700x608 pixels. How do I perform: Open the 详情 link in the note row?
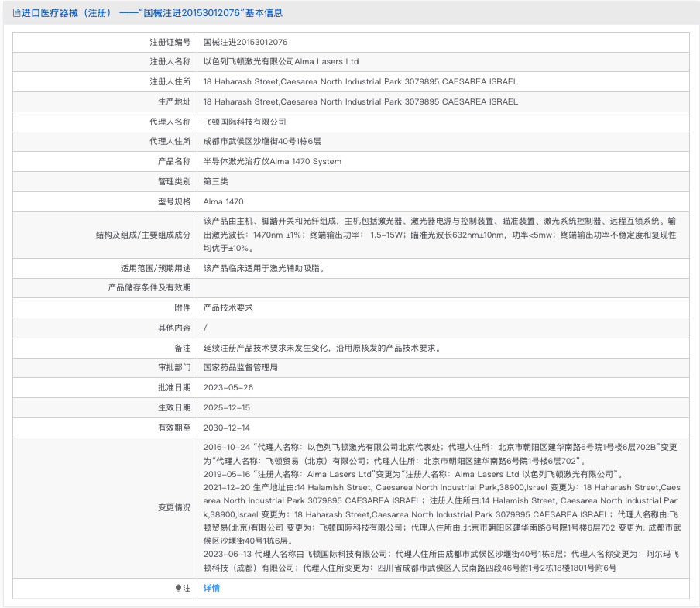tap(211, 588)
